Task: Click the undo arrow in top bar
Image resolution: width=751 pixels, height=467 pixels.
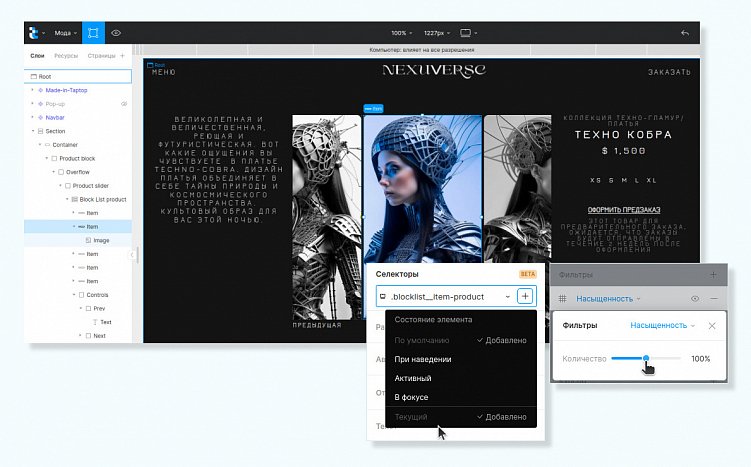Action: click(685, 33)
